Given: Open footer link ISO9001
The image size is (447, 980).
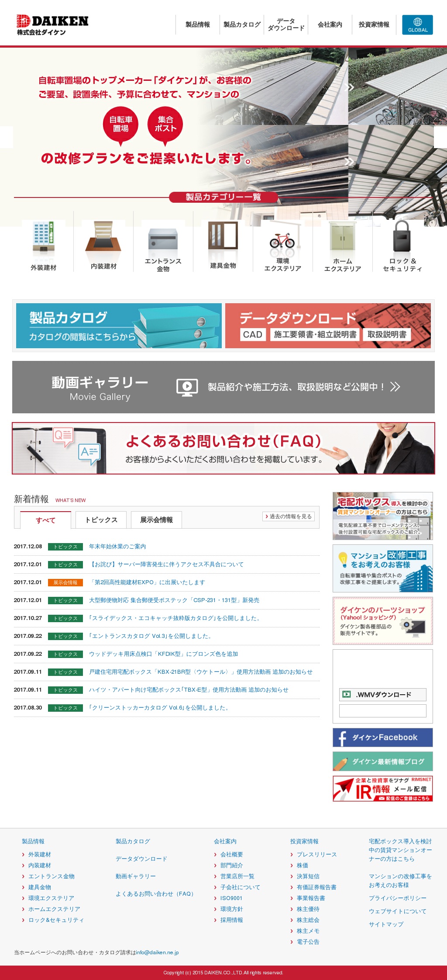Looking at the screenshot, I should coord(231,898).
